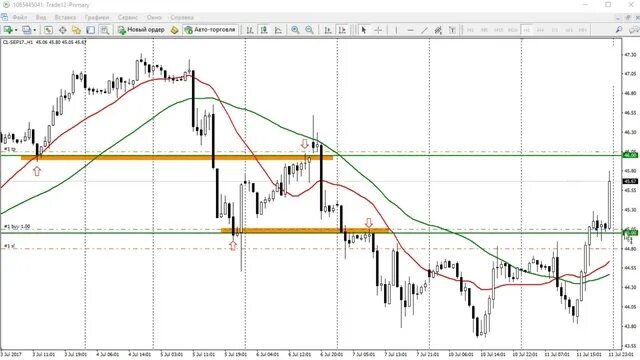Click the chart window icon beside Файл
The width and height of the screenshot is (640, 360).
[4, 17]
